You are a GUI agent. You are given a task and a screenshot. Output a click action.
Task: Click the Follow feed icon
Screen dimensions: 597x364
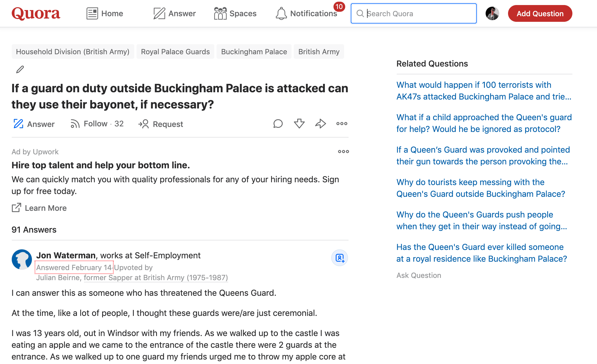75,124
